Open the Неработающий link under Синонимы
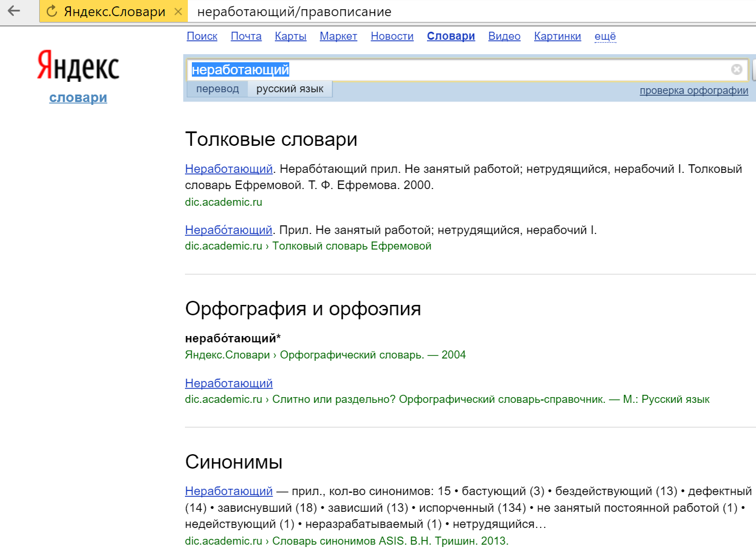Image resolution: width=756 pixels, height=551 pixels. 229,491
